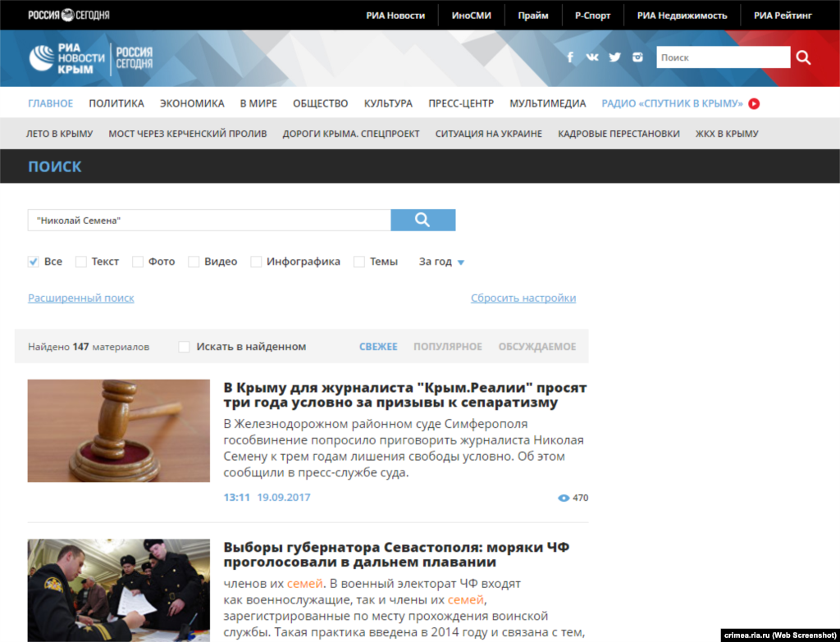The height and width of the screenshot is (642, 840).
Task: Uncheck the 'Все' filter checkbox
Action: pos(34,262)
